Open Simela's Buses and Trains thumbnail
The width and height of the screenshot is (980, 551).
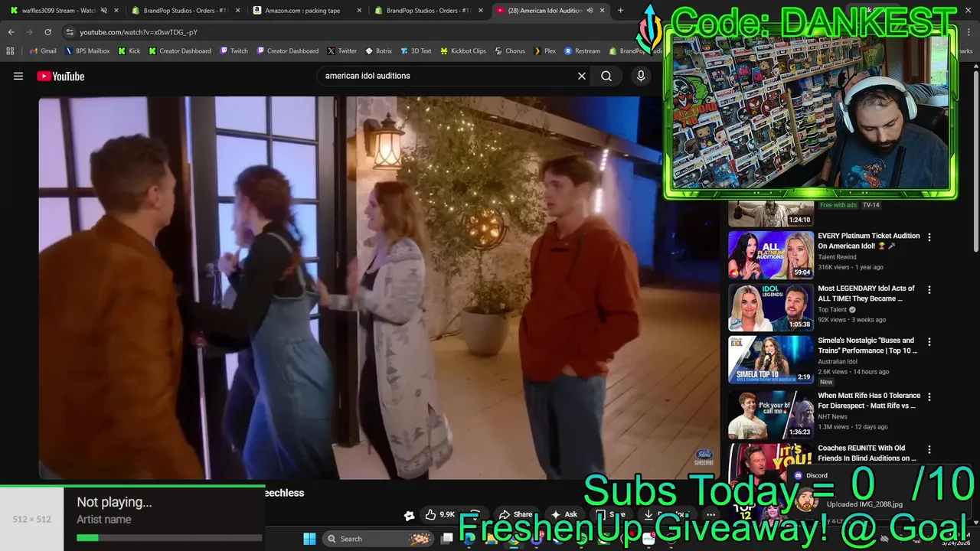point(771,360)
